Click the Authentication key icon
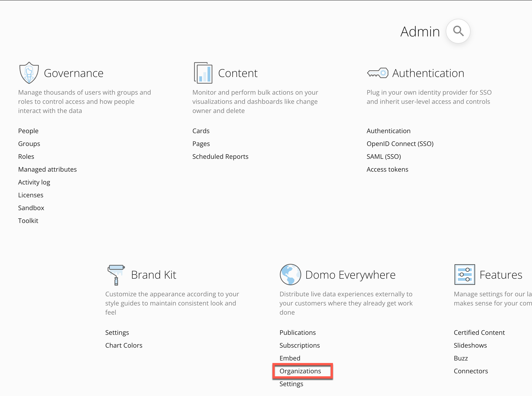Viewport: 532px width, 396px height. tap(377, 73)
